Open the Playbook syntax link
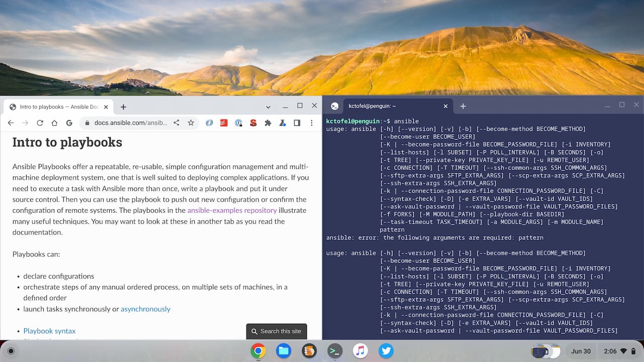The image size is (644, 362). [x=49, y=331]
